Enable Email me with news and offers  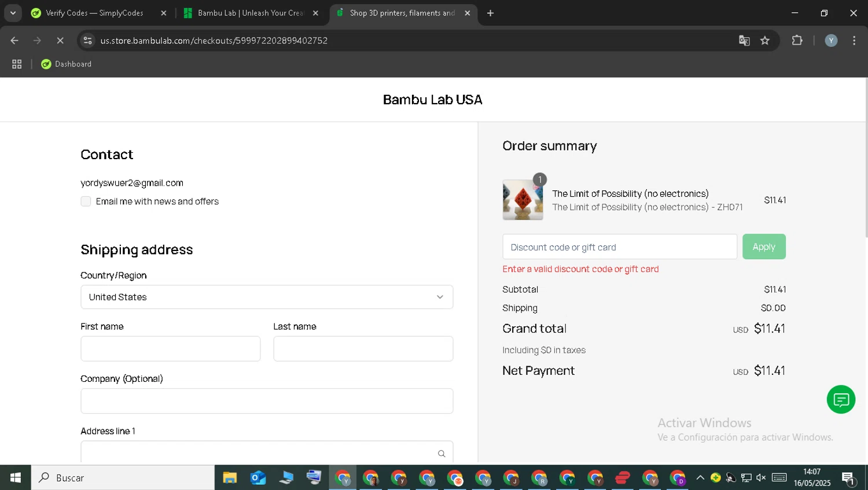pos(86,201)
